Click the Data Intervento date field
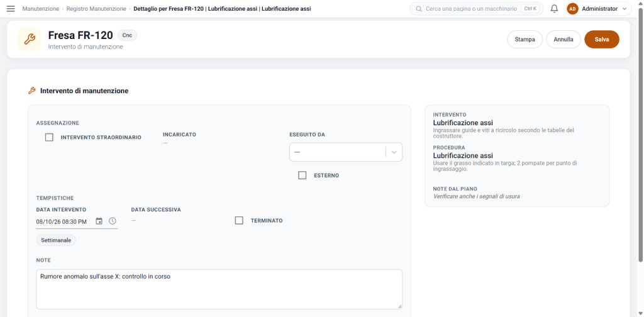Viewport: 644px width, 317px height. pyautogui.click(x=62, y=221)
